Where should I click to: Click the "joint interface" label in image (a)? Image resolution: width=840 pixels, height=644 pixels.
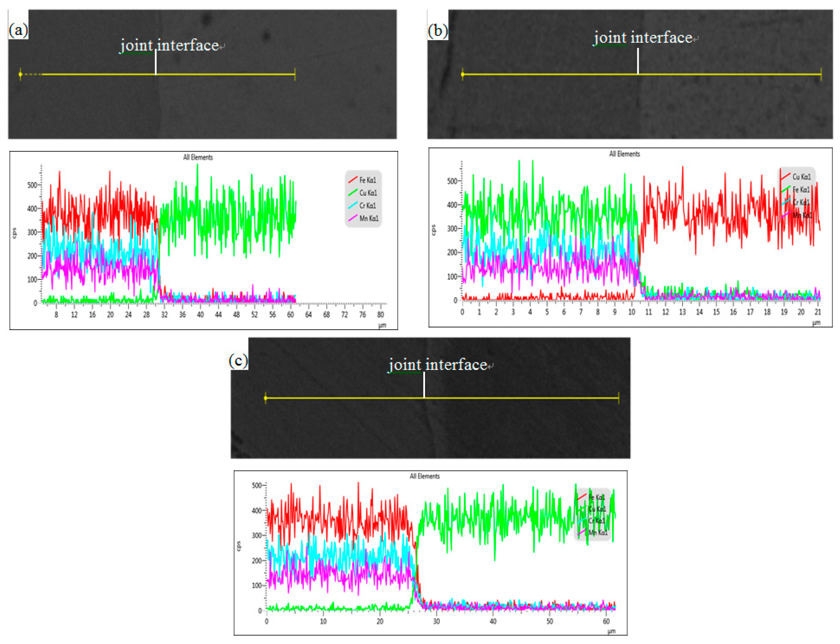pos(169,45)
